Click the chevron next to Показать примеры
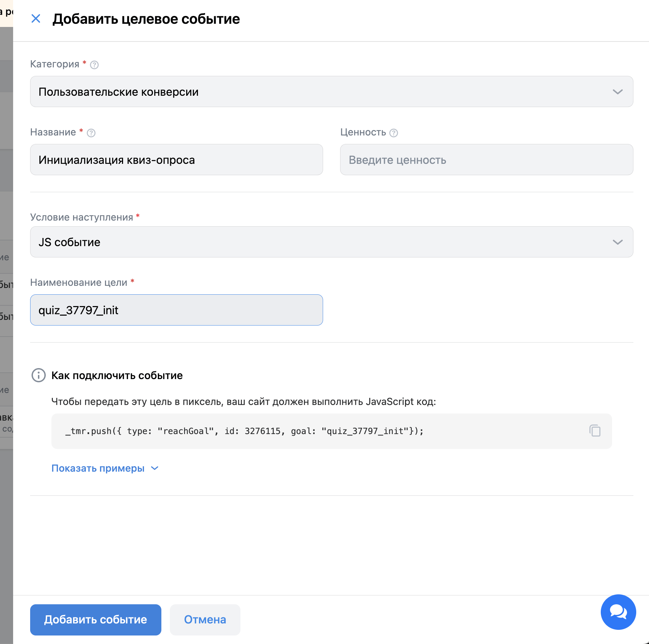Viewport: 649px width, 644px height. coord(155,468)
